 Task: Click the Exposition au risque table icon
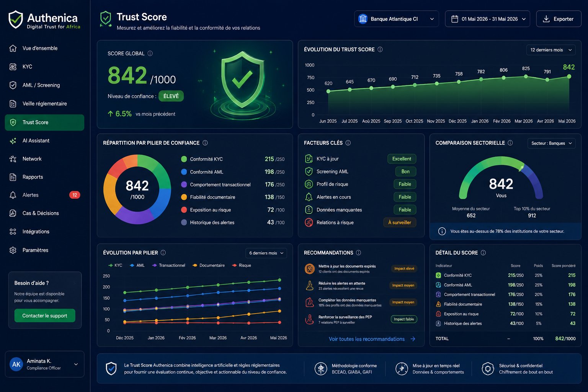click(438, 314)
